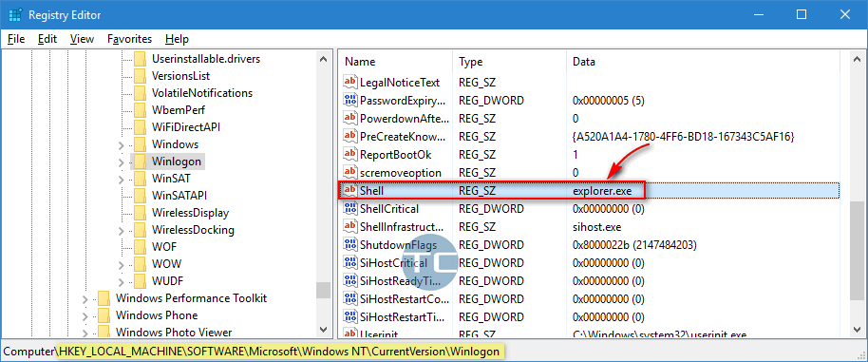Click the LegalNoticeText string value icon
868x362 pixels.
(x=349, y=83)
